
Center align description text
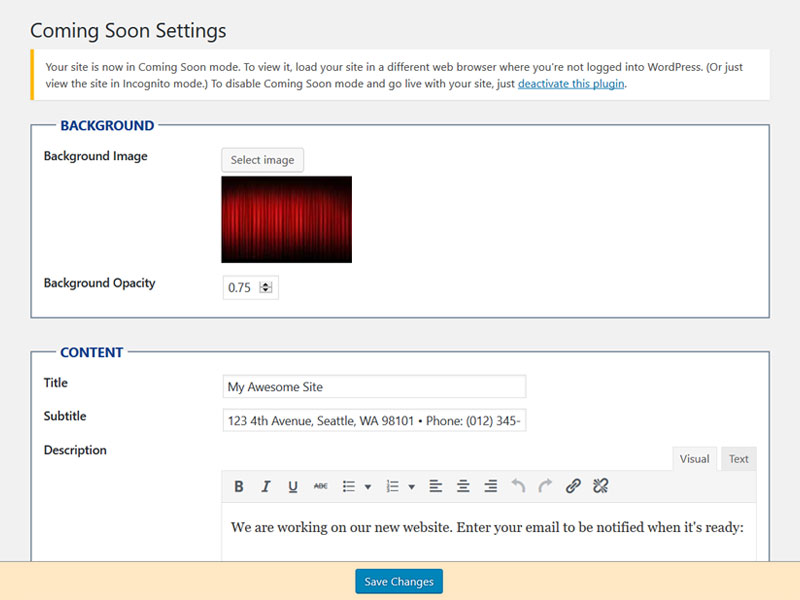(x=463, y=486)
